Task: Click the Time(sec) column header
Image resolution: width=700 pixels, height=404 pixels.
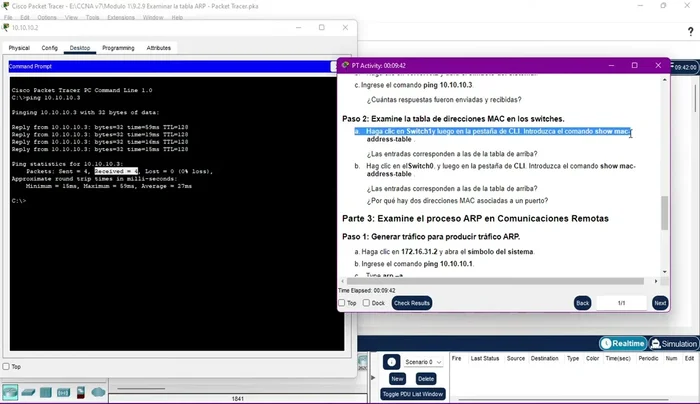Action: point(618,358)
